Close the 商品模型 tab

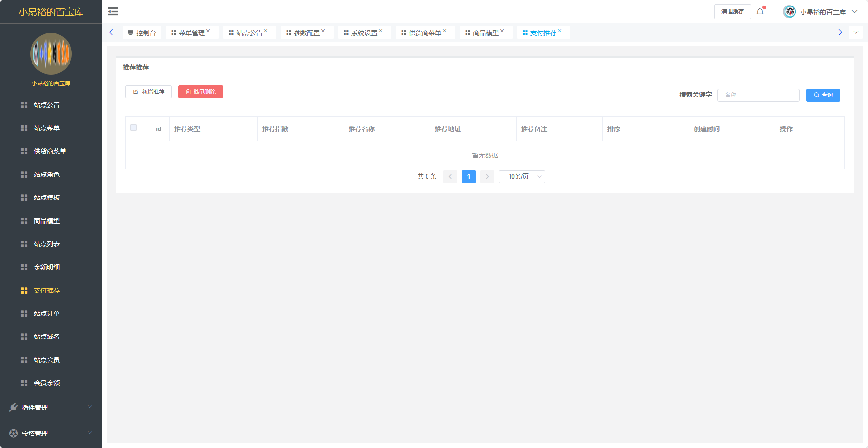tap(502, 31)
